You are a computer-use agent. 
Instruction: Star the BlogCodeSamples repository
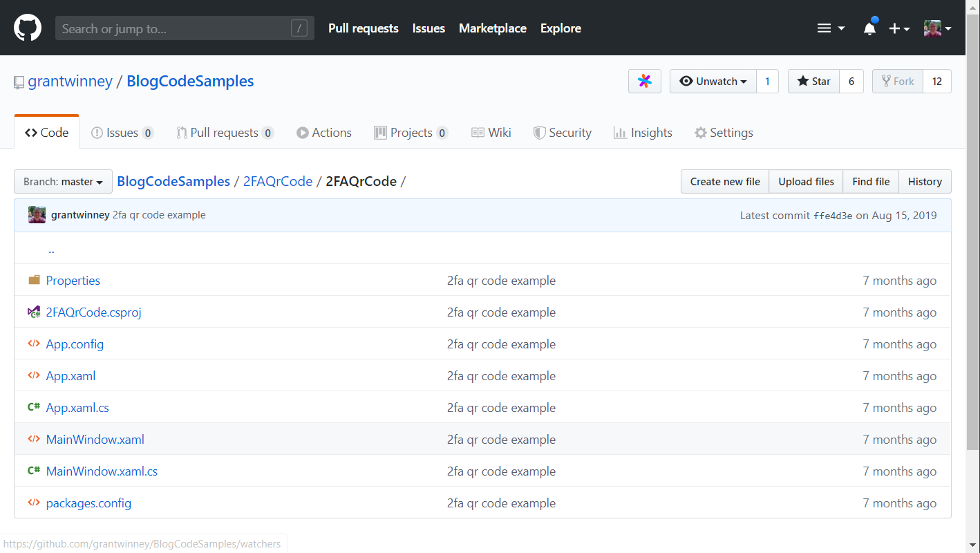point(814,82)
